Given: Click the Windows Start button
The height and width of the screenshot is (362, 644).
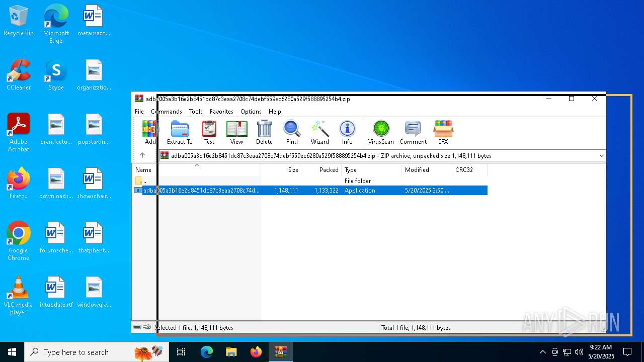Looking at the screenshot, I should pos(12,352).
